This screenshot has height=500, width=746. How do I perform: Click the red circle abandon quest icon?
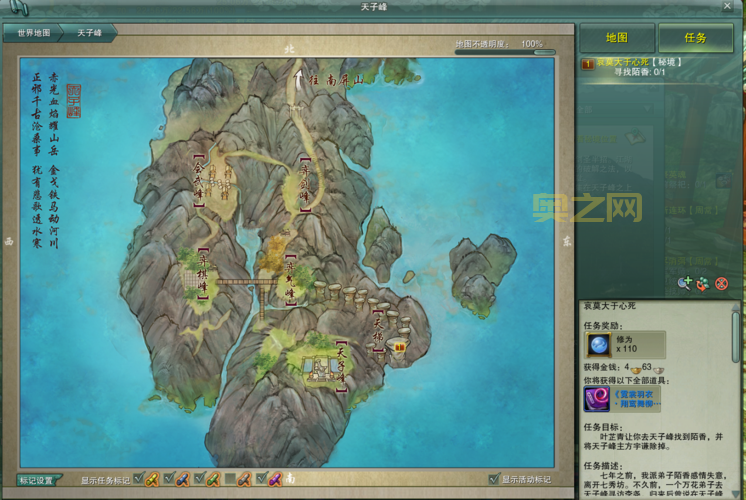(x=720, y=284)
